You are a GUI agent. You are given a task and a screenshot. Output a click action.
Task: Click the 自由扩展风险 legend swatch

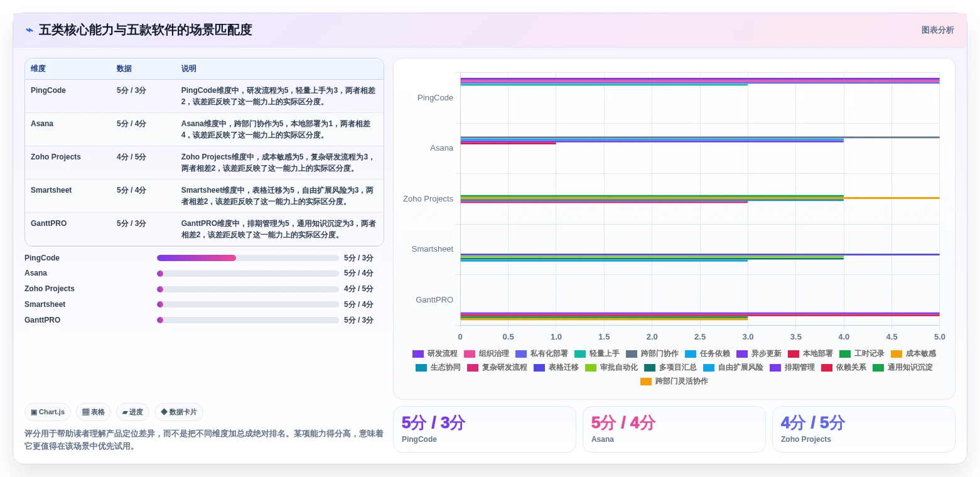coord(709,367)
